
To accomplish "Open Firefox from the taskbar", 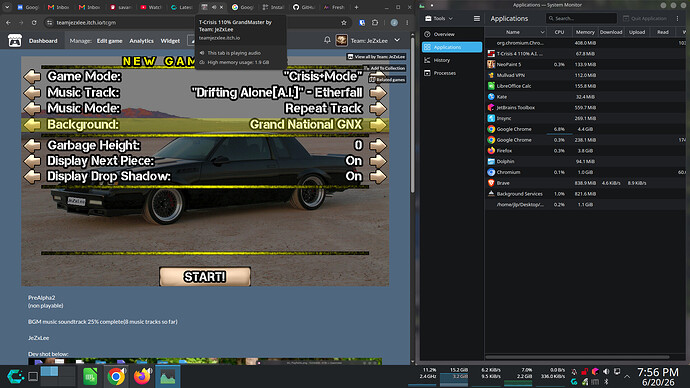I will point(142,377).
